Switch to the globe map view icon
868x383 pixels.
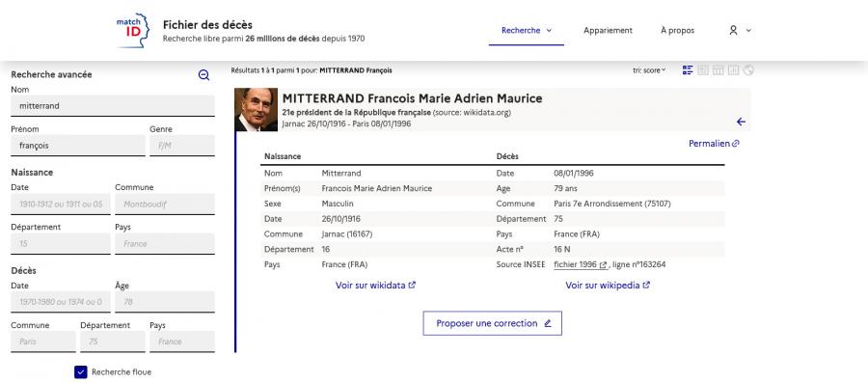point(748,70)
